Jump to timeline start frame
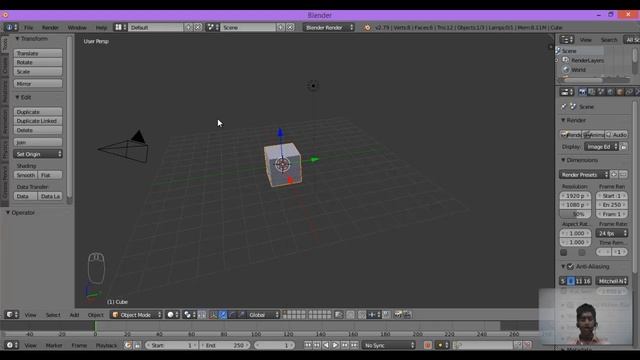The height and width of the screenshot is (360, 640). [307, 345]
